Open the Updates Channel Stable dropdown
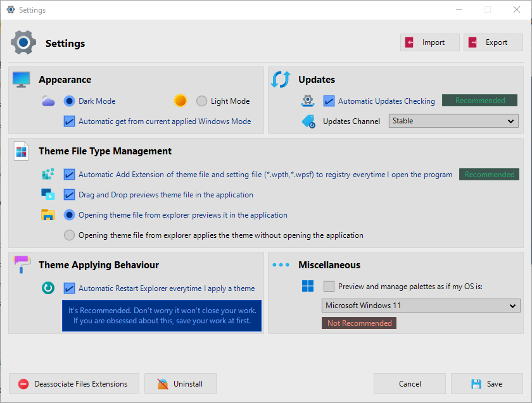 pyautogui.click(x=453, y=121)
